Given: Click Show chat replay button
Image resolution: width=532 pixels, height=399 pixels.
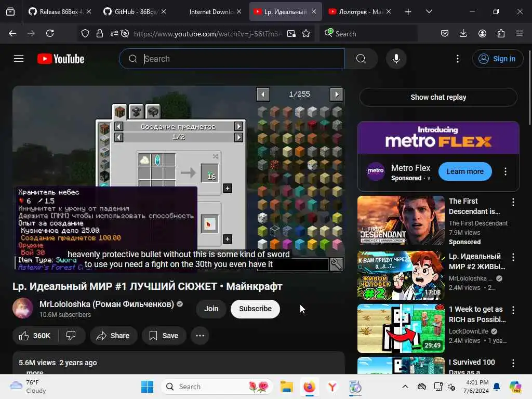Looking at the screenshot, I should [x=438, y=97].
